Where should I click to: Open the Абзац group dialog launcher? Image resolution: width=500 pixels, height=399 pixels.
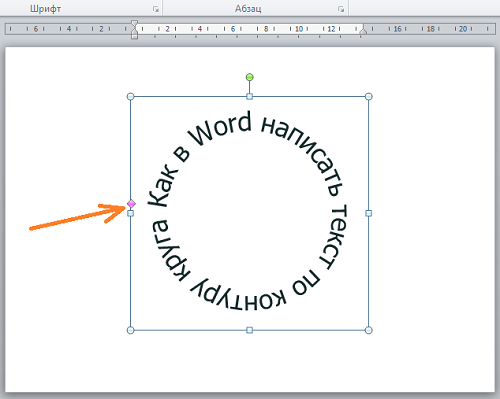pos(341,9)
